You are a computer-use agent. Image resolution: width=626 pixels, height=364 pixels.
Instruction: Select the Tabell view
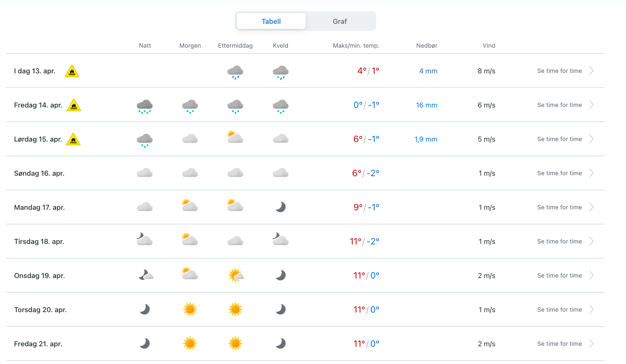click(271, 21)
